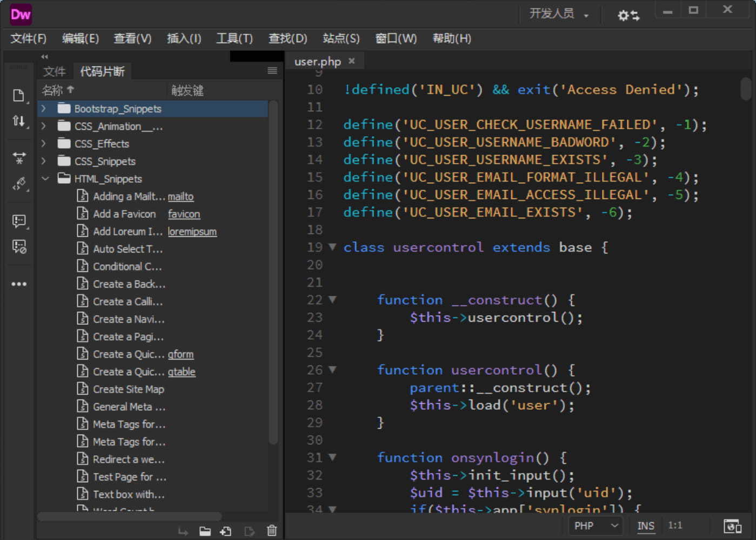Click the insert snippet arrow icon
The image size is (756, 540).
(x=183, y=531)
